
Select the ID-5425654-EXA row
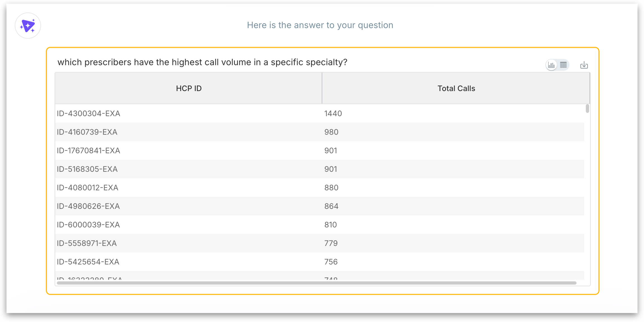point(88,262)
